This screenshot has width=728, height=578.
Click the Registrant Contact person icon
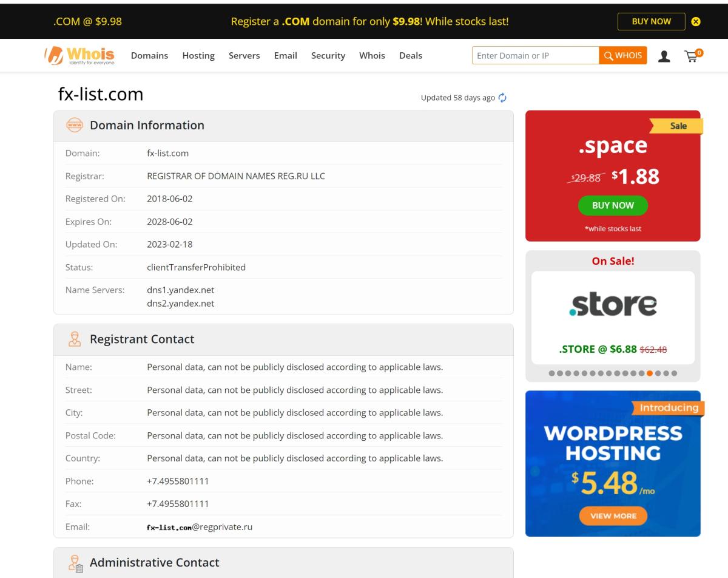[x=74, y=339]
